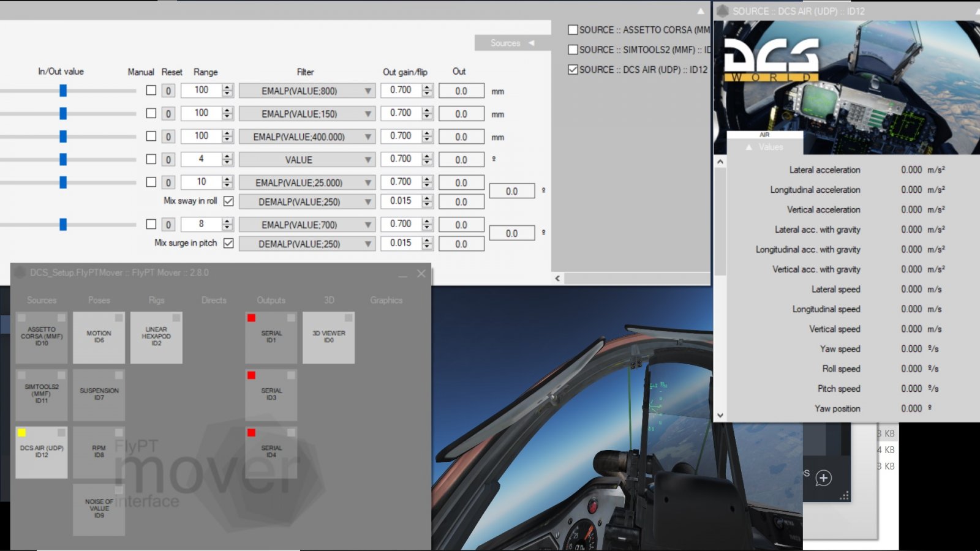Switch to the Poses tab in FlyPT Mover

point(99,301)
